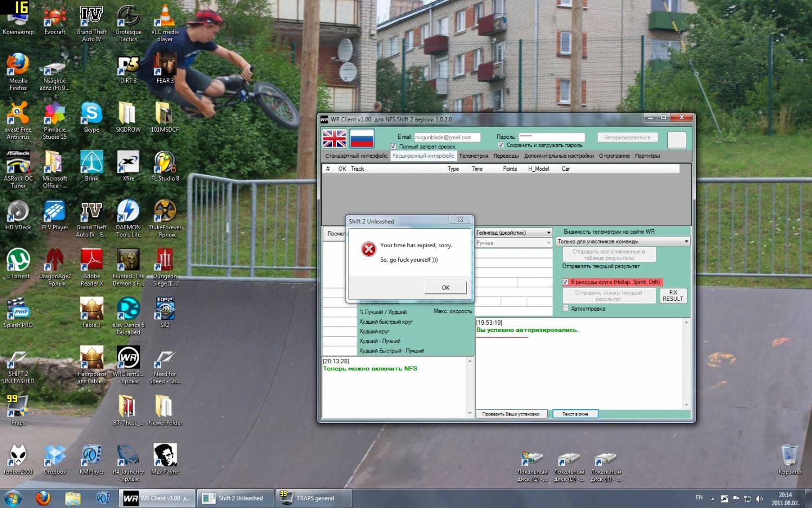
Task: Select the British flag language icon
Action: 334,139
